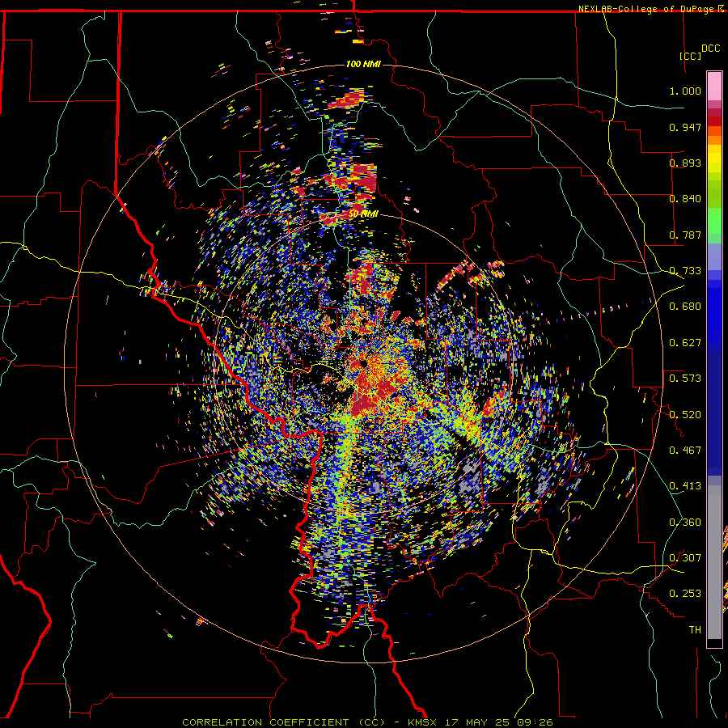Click the 0.307 legend value
Screen dimensions: 728x728
pos(685,558)
